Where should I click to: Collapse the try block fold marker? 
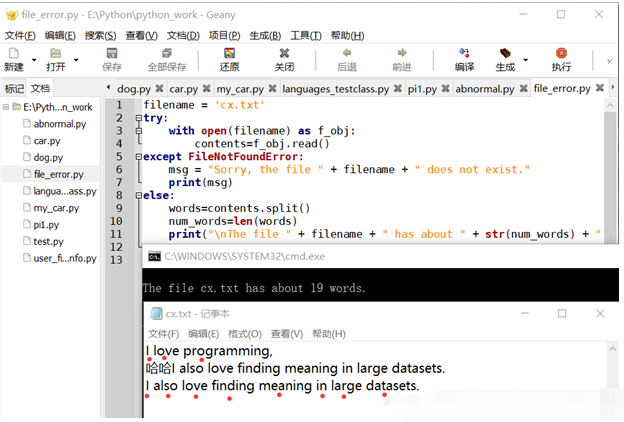click(138, 118)
